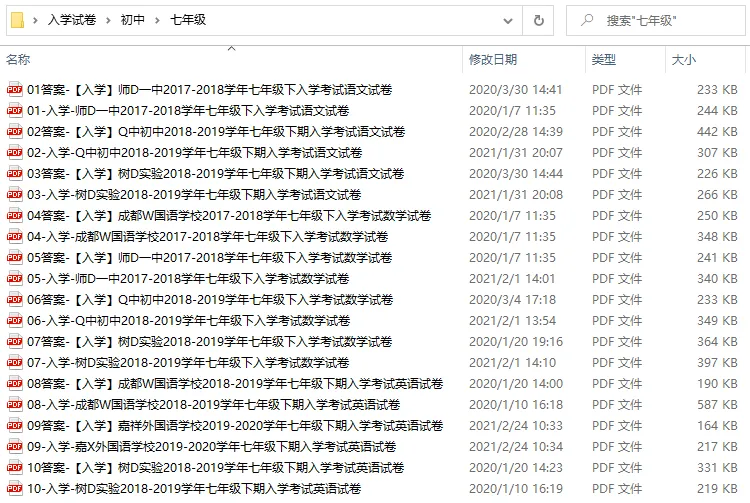Sort by 大小 column header
Screen dimensions: 750x503
(684, 60)
